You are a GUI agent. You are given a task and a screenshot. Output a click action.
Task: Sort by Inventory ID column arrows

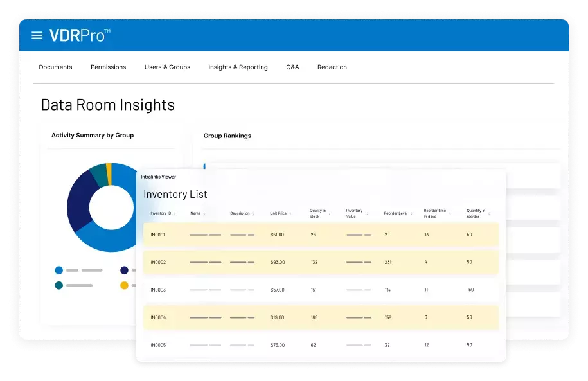click(175, 213)
